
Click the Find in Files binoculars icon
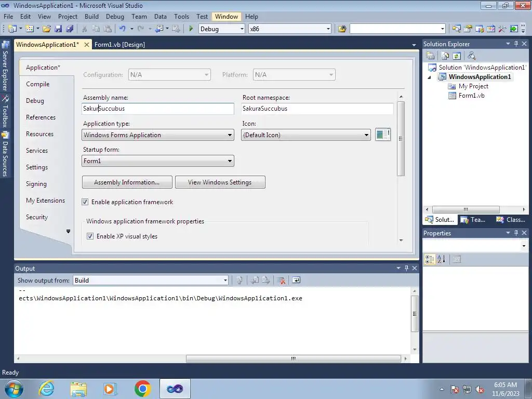pyautogui.click(x=342, y=29)
